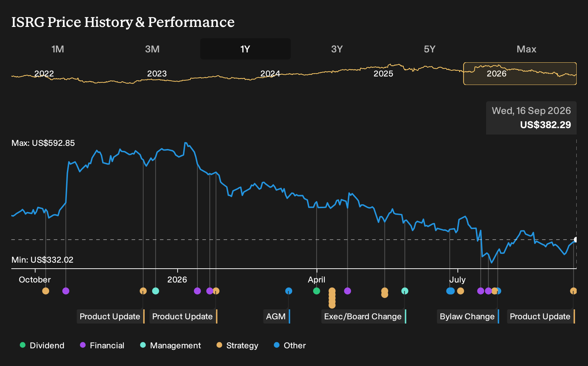Click the first purple Financial dot after 2026

(x=197, y=291)
